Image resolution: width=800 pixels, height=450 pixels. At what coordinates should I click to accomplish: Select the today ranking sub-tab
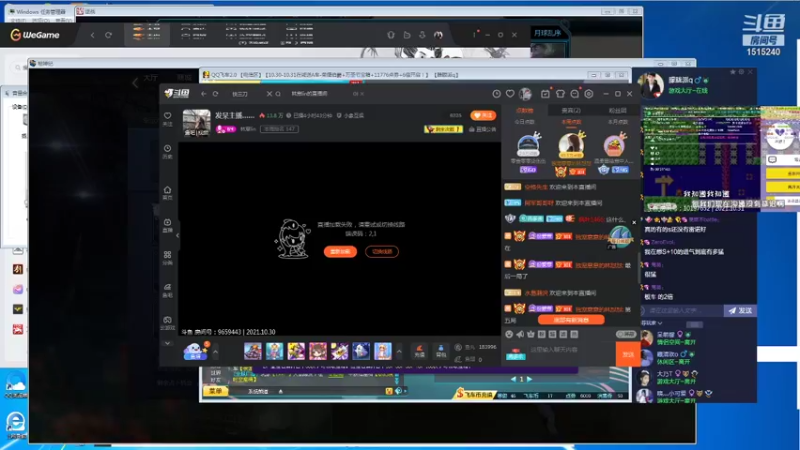click(524, 122)
